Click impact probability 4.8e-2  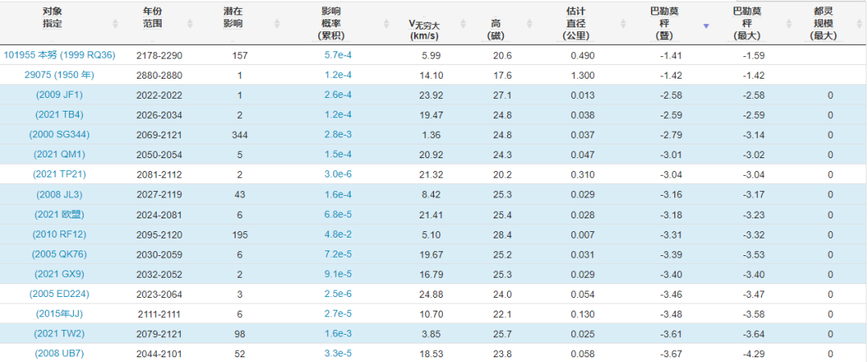pyautogui.click(x=338, y=234)
